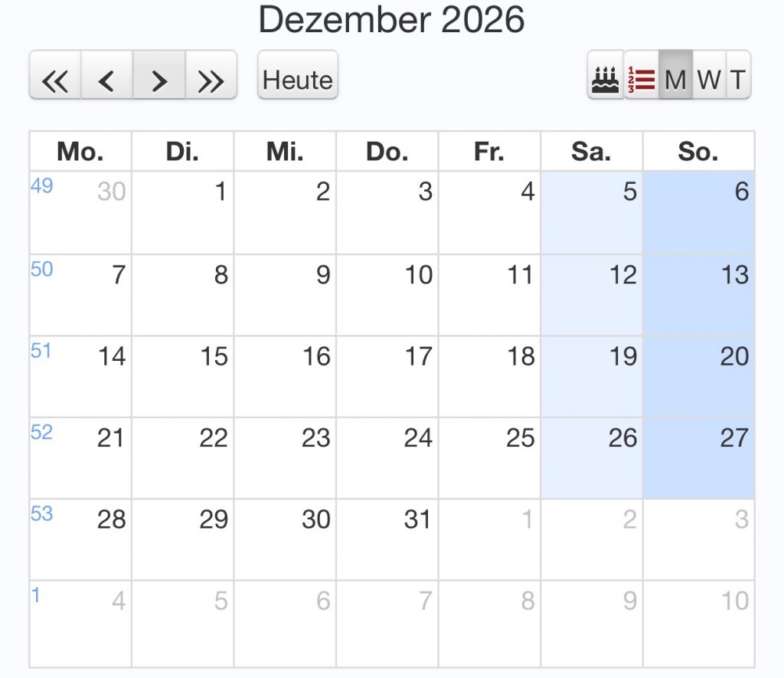Image resolution: width=784 pixels, height=678 pixels.
Task: Select Tuesday, December 1
Action: (183, 212)
